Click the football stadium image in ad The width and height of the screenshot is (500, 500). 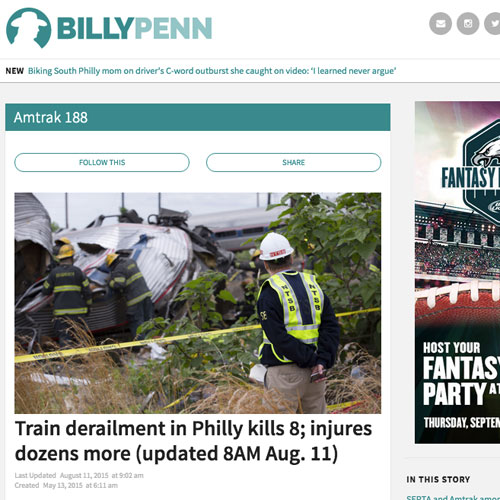[x=457, y=253]
